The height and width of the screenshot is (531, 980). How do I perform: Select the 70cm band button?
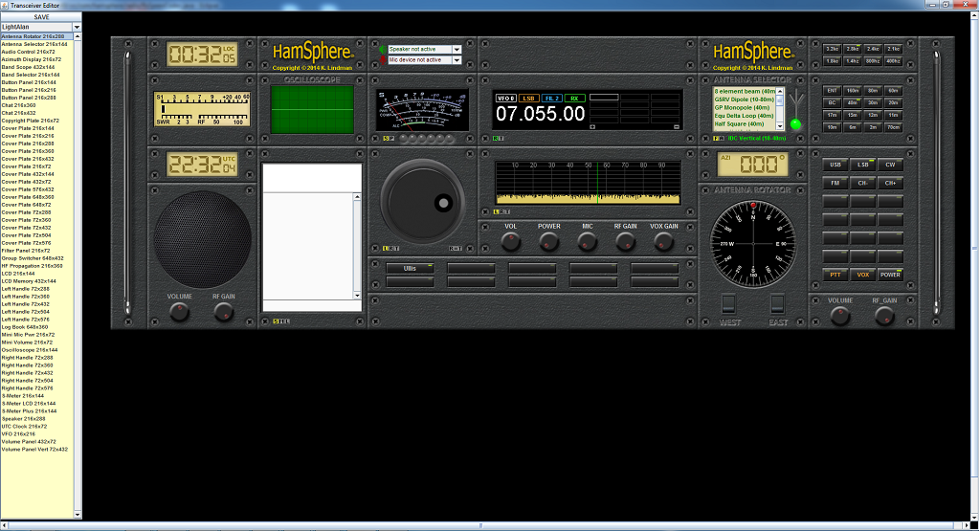[x=893, y=127]
